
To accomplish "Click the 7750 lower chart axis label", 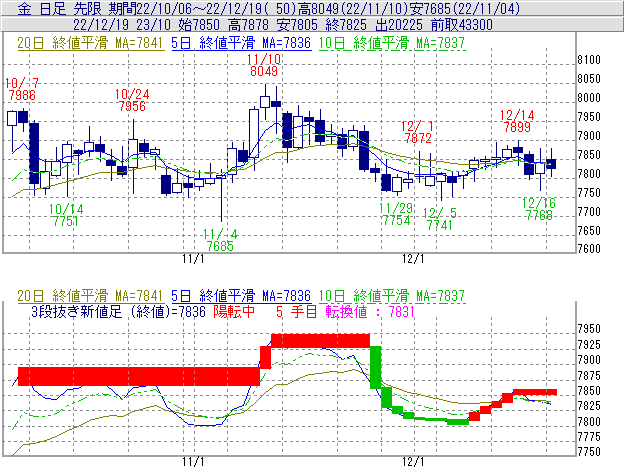I will coord(589,452).
